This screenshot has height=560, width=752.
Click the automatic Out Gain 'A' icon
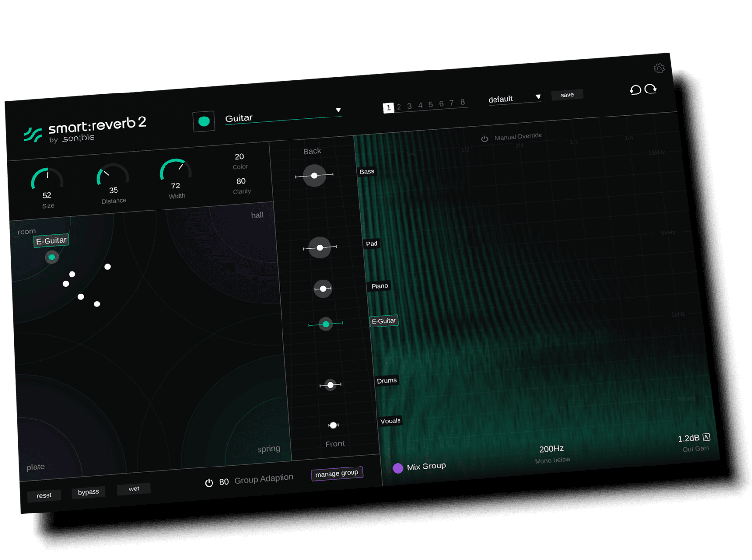coord(707,437)
